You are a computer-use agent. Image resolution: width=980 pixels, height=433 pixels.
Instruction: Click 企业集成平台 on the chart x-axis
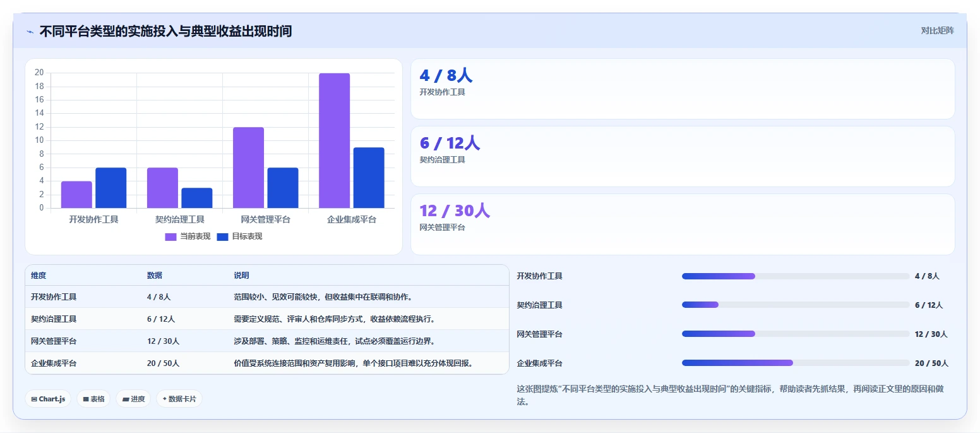(352, 219)
